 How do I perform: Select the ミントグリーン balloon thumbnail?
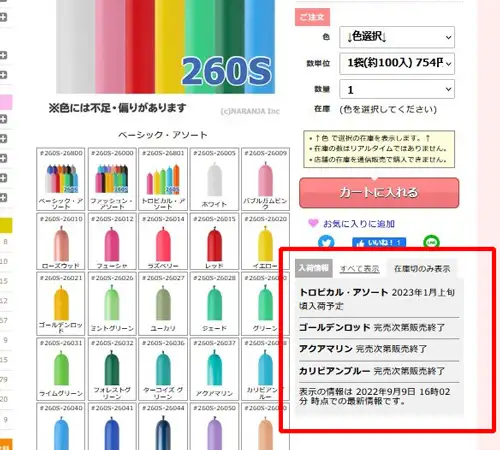[x=112, y=304]
